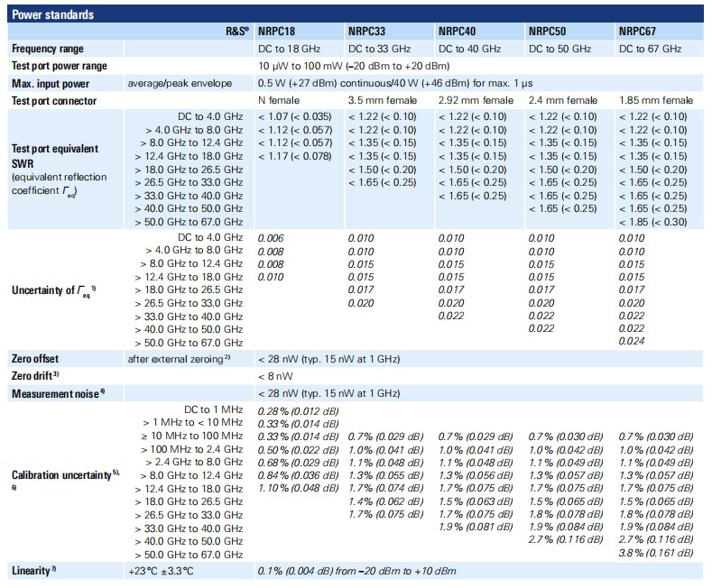Select the NRPC50 column header
Screen dimensions: 712x588
[547, 32]
